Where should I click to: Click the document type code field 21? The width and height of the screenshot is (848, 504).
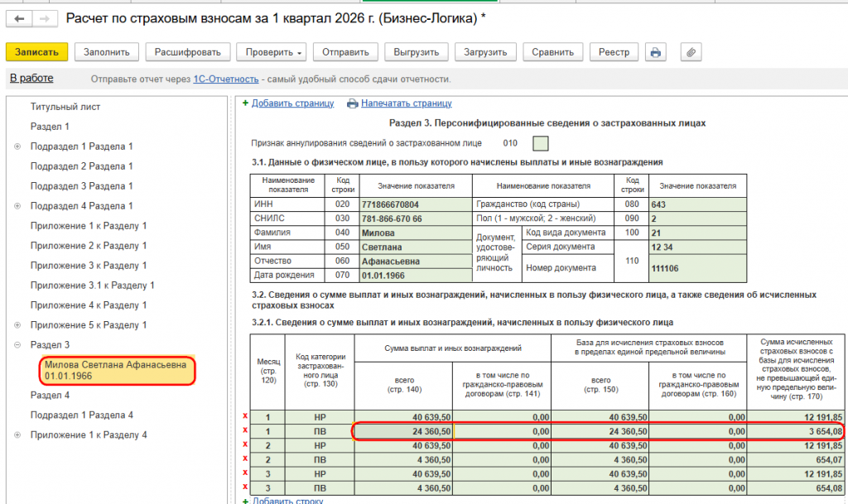697,233
